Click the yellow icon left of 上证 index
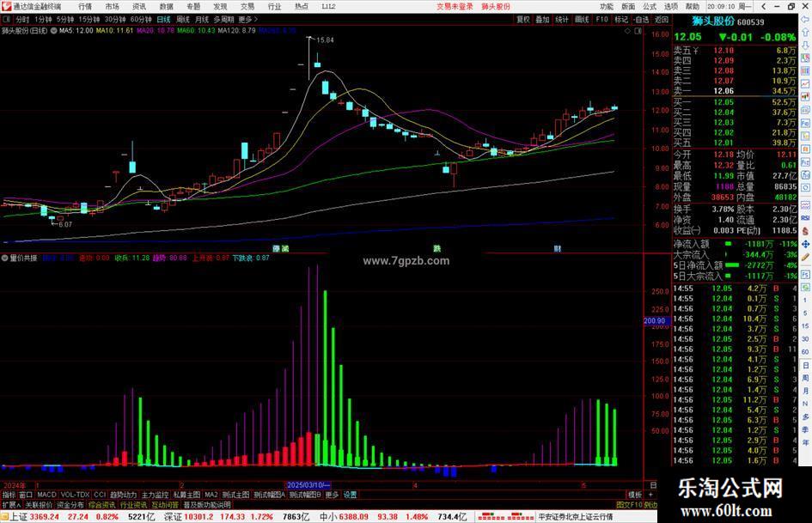 click(x=4, y=517)
